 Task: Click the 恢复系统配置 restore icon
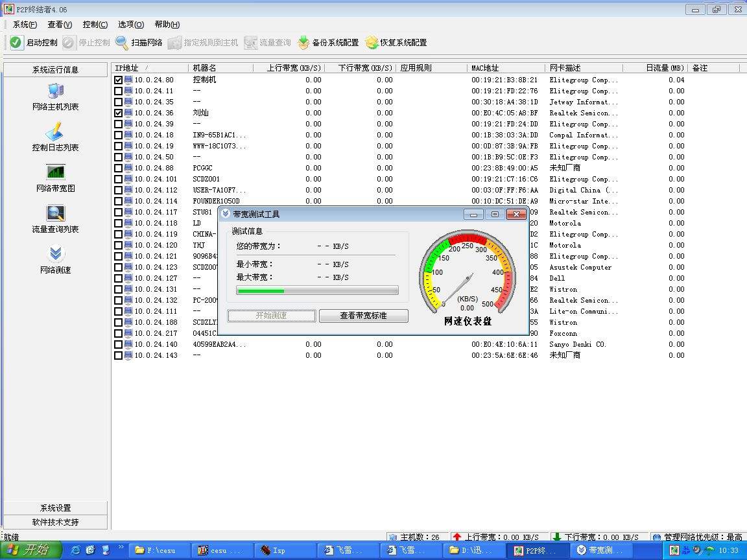coord(372,42)
